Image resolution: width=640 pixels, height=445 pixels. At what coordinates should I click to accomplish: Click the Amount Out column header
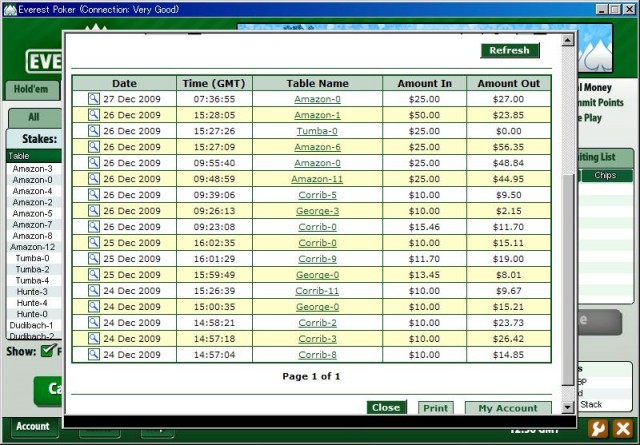509,83
